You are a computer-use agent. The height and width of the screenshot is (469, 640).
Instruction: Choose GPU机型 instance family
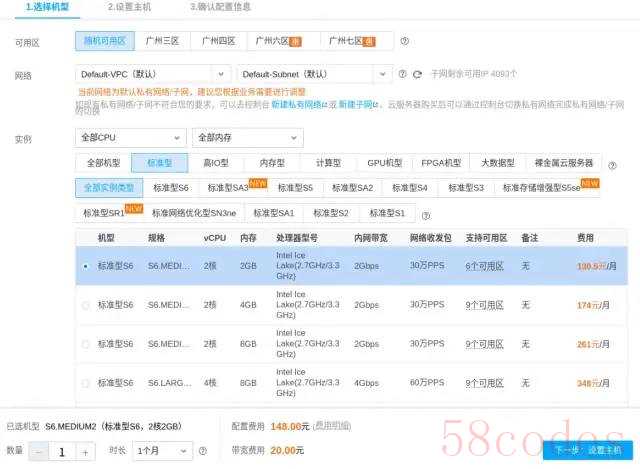[x=385, y=163]
